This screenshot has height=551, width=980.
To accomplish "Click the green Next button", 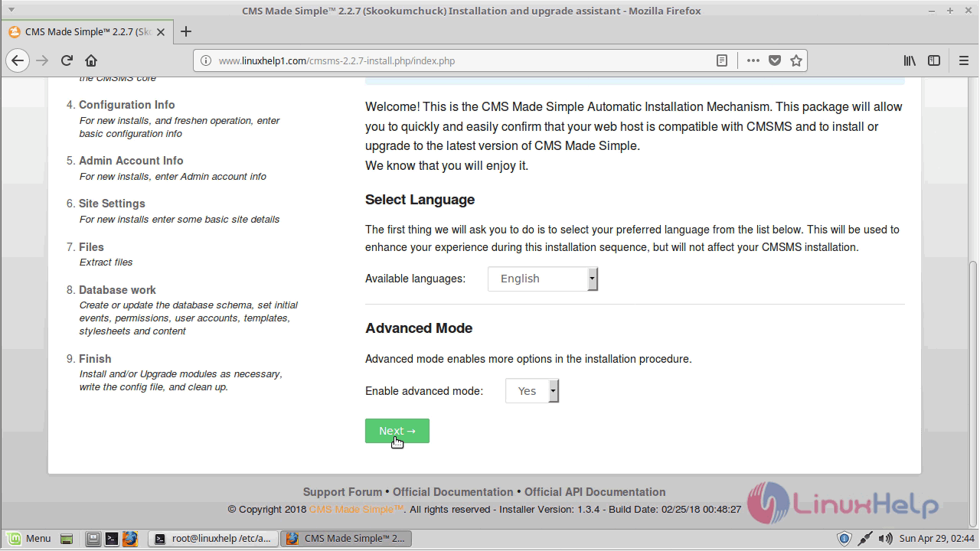I will [397, 431].
